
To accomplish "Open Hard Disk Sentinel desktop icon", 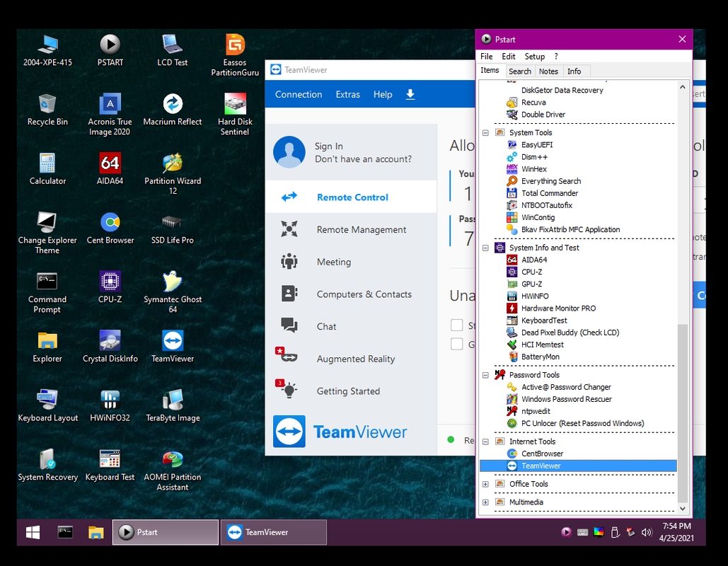I will tap(235, 114).
